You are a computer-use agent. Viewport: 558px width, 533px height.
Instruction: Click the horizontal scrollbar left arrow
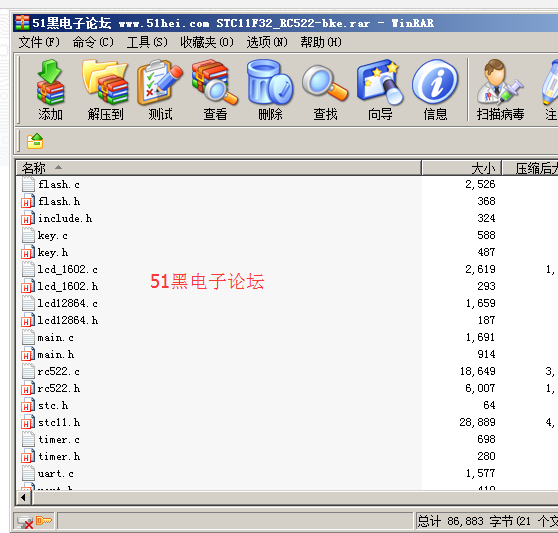(24, 497)
